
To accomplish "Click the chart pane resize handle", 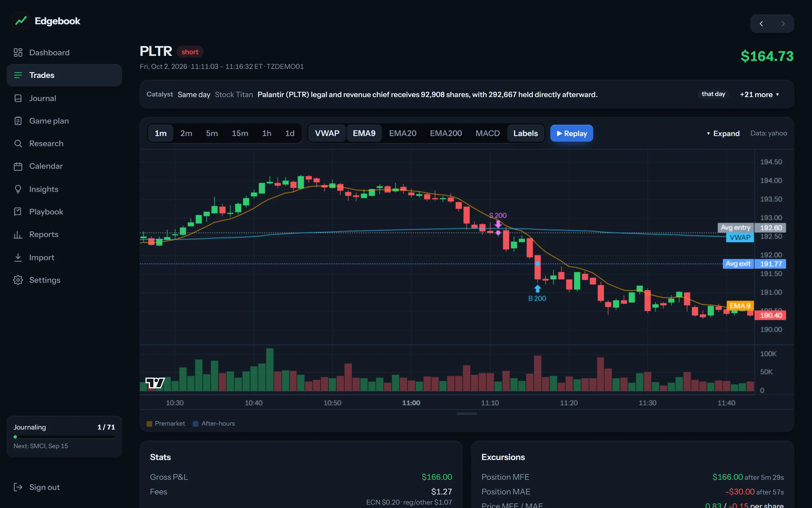I will pos(467,413).
